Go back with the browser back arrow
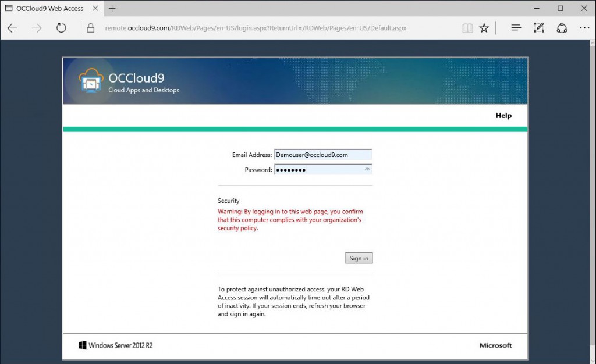 point(12,28)
